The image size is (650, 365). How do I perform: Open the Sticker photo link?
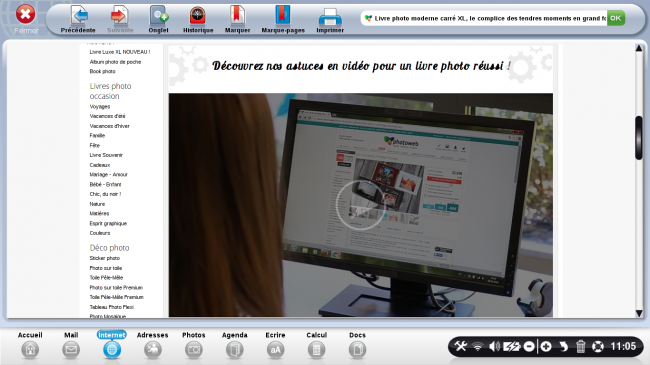(104, 258)
